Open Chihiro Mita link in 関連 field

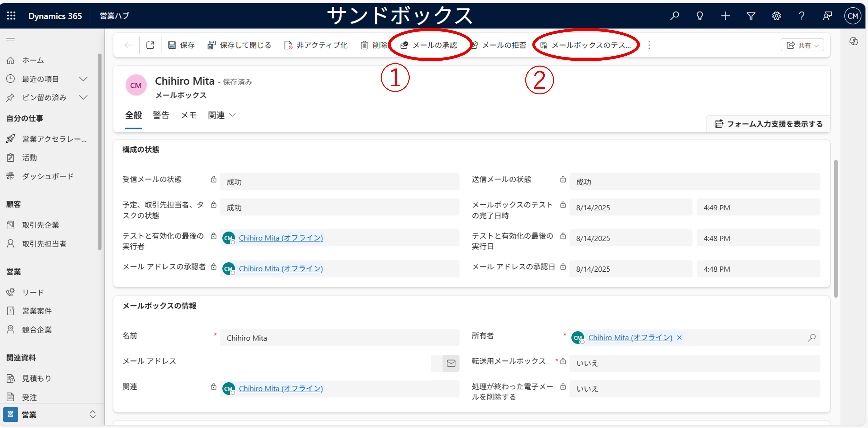[281, 389]
